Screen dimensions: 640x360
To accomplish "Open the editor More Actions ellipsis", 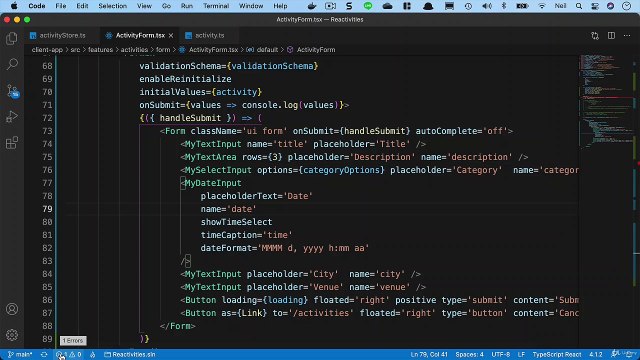I will click(x=627, y=36).
